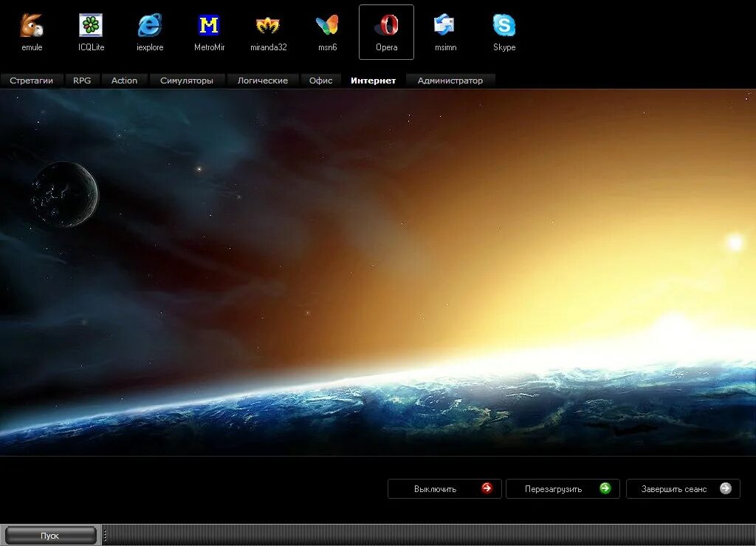Select the Офис tab
756x546 pixels.
(x=320, y=81)
